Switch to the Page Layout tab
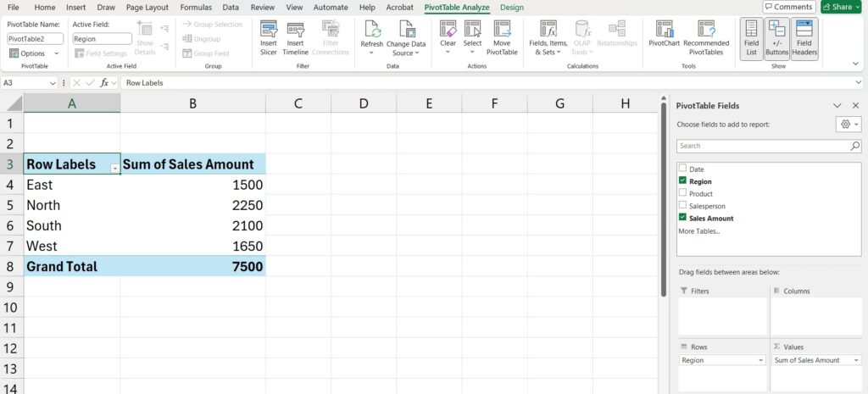 tap(147, 7)
